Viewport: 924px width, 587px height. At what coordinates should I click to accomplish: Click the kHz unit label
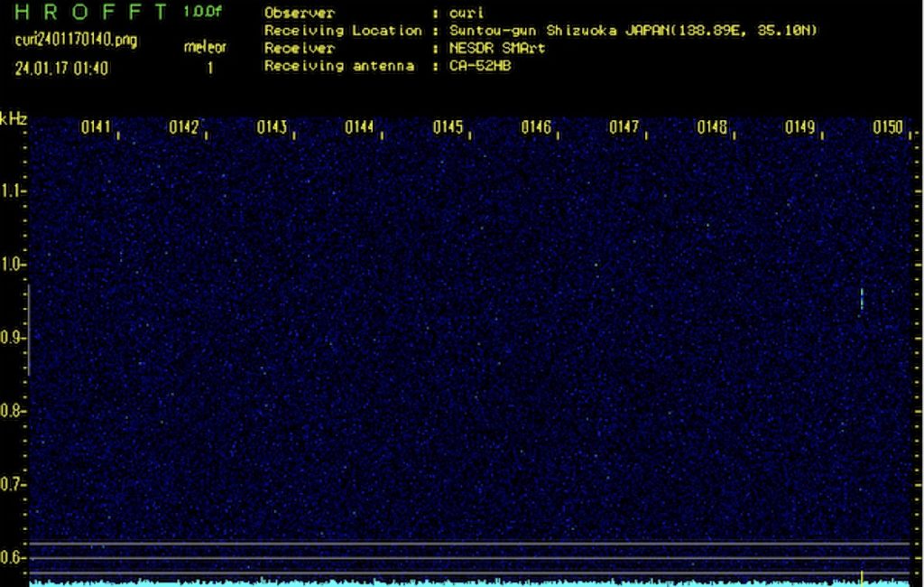14,119
